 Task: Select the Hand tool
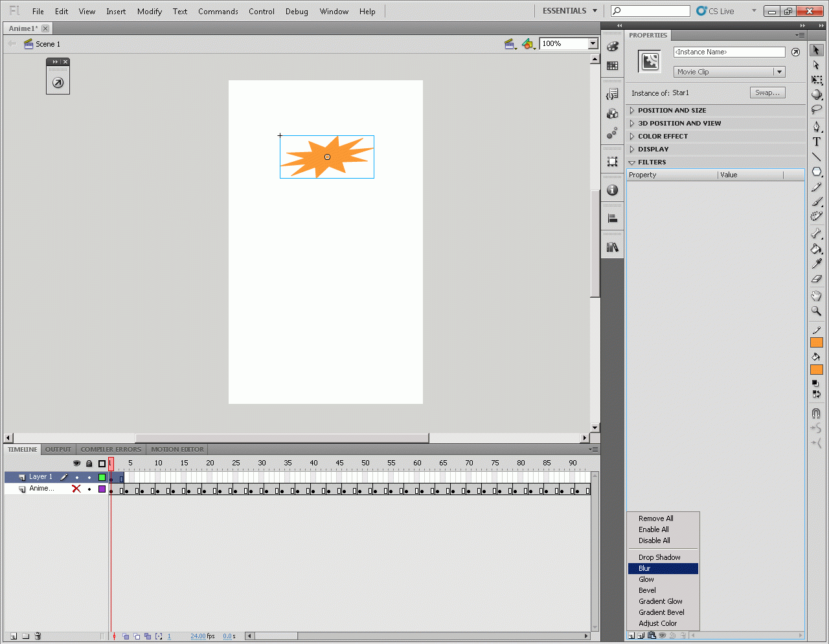click(x=816, y=296)
